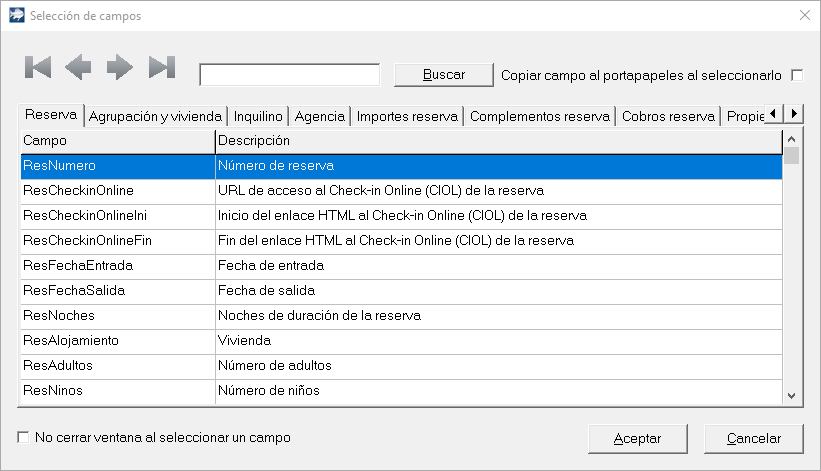Click the app icon in title bar

[x=16, y=15]
